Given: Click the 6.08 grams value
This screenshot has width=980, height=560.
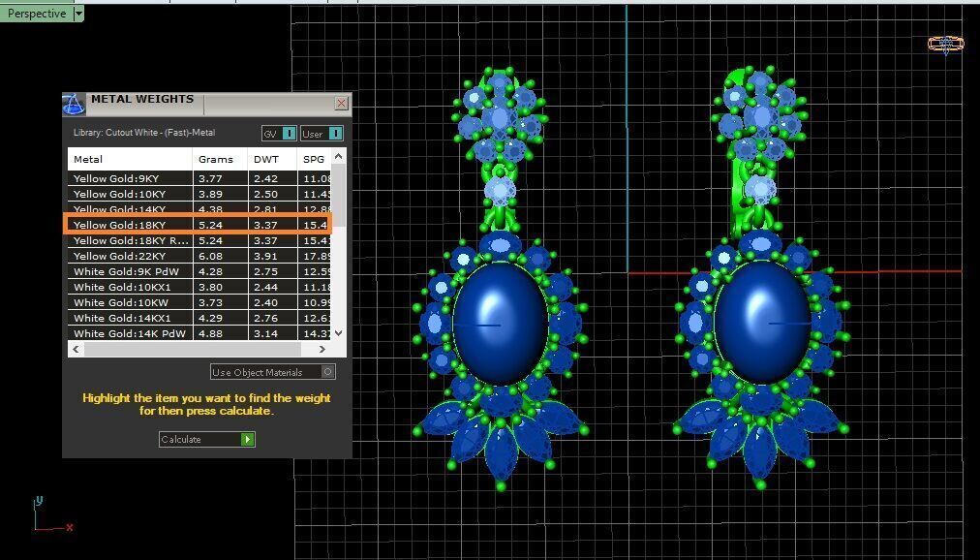Looking at the screenshot, I should 211,256.
